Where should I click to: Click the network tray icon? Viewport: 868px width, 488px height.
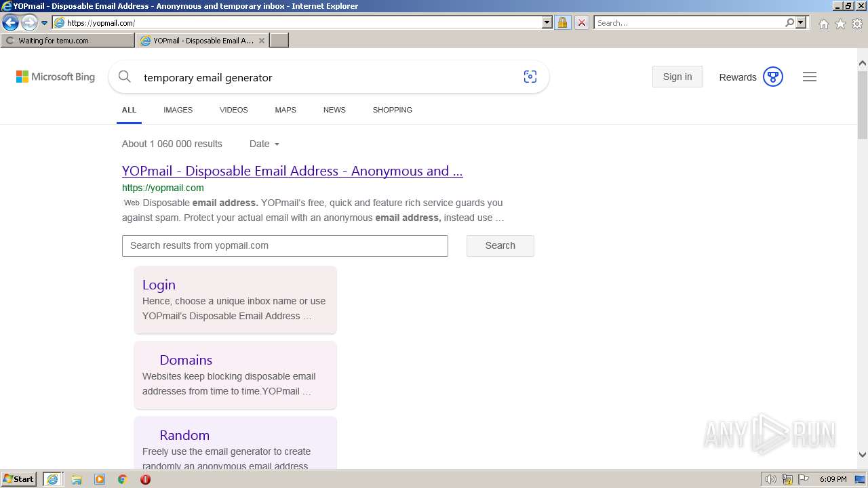[x=787, y=479]
